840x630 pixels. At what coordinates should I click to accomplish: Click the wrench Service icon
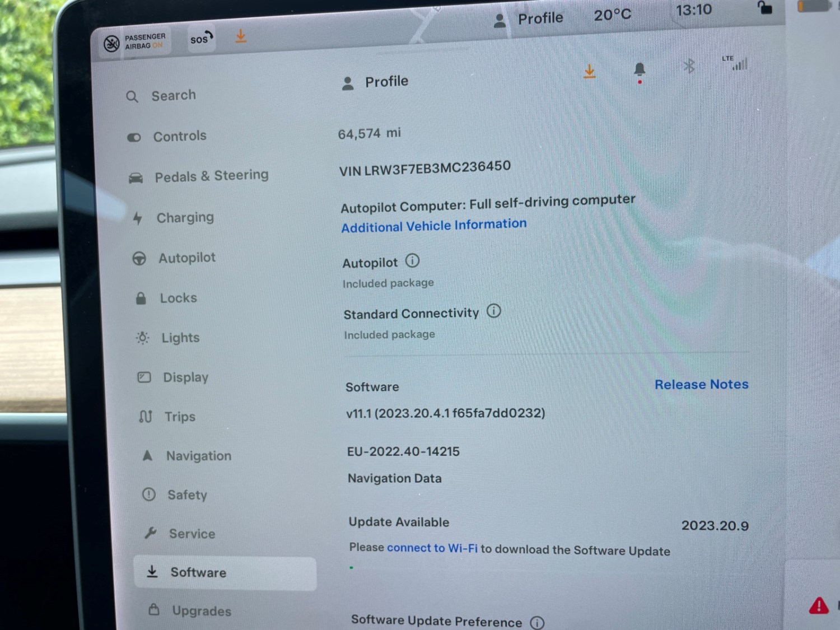click(x=150, y=533)
